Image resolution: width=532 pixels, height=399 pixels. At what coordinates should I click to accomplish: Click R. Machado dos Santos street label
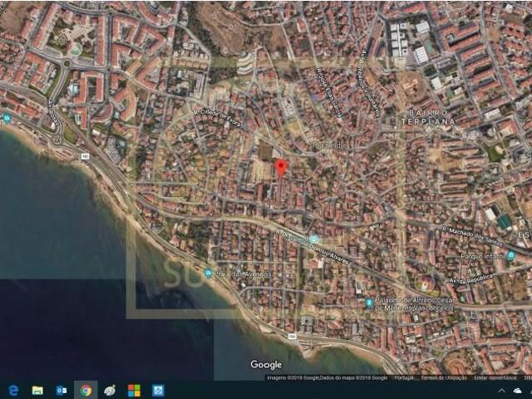coord(473,237)
